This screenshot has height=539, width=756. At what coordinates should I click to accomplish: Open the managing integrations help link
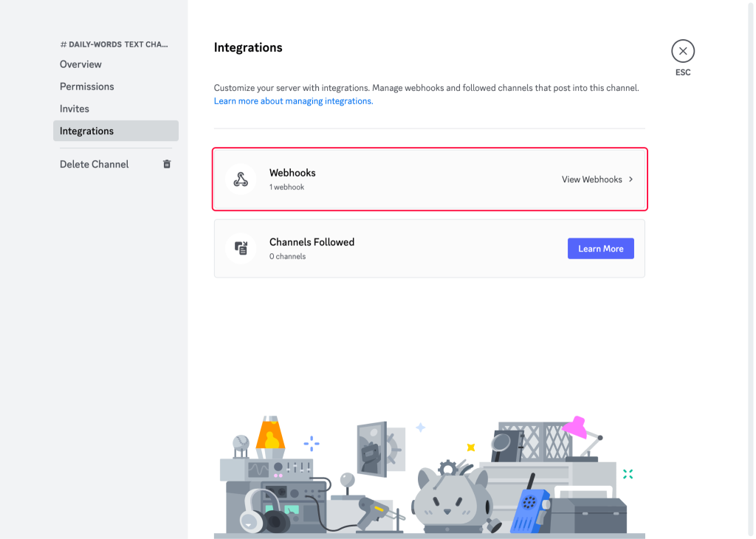pyautogui.click(x=293, y=101)
